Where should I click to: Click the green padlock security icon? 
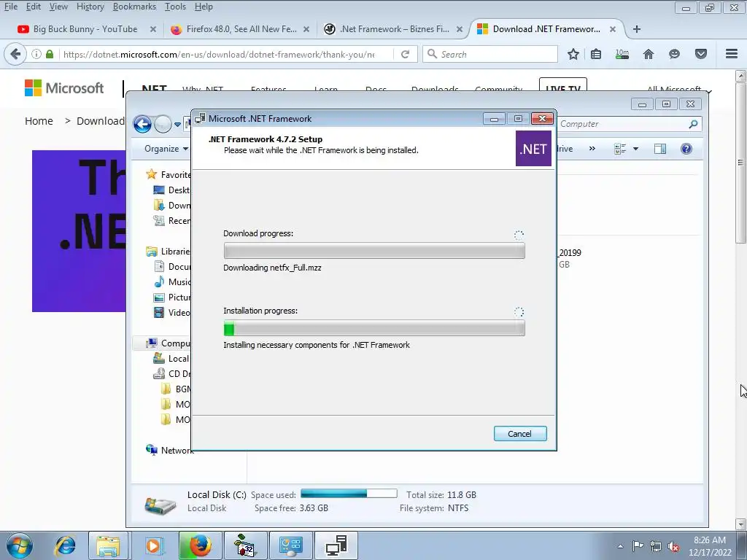(50, 54)
